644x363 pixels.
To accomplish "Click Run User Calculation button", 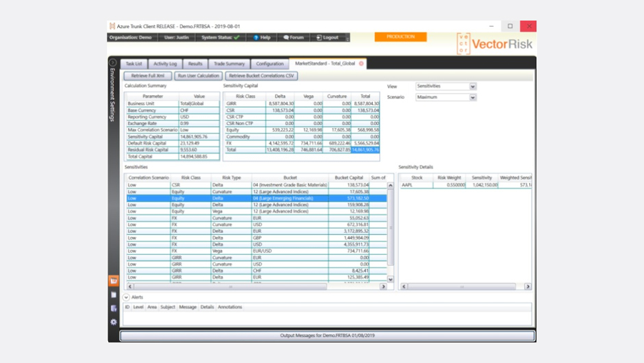I will pyautogui.click(x=199, y=75).
